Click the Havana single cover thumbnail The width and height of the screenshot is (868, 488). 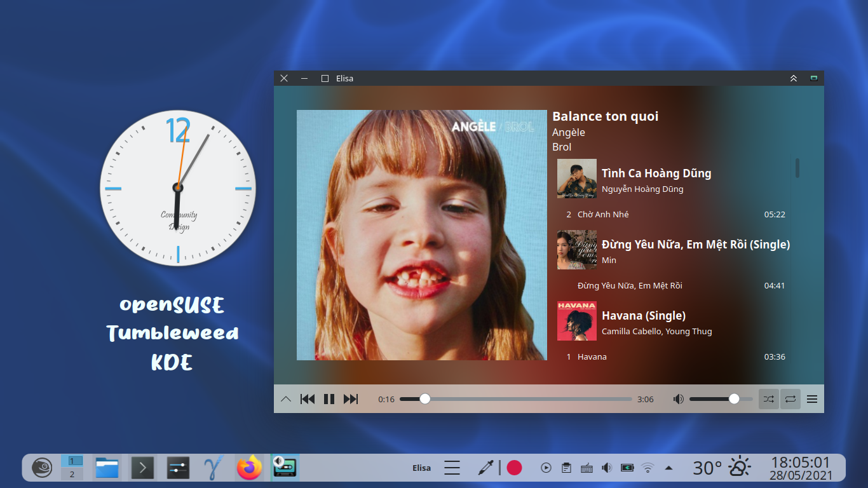[x=577, y=321]
